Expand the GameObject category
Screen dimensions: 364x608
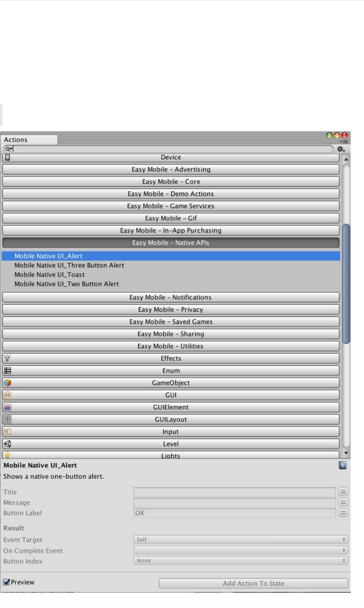pyautogui.click(x=171, y=383)
